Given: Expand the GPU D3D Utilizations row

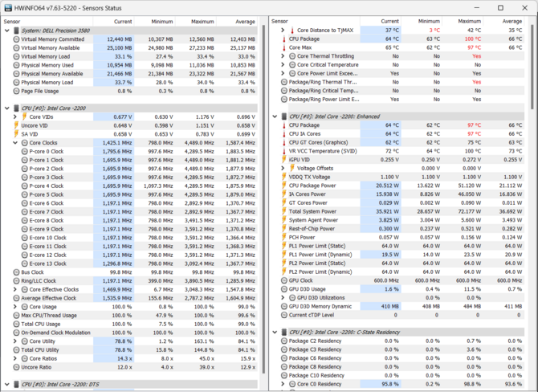Looking at the screenshot, I should [x=283, y=297].
